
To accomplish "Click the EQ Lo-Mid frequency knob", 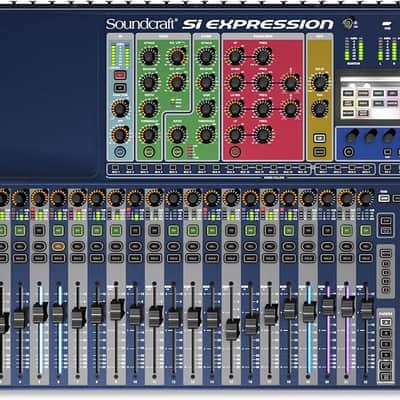I will (263, 108).
